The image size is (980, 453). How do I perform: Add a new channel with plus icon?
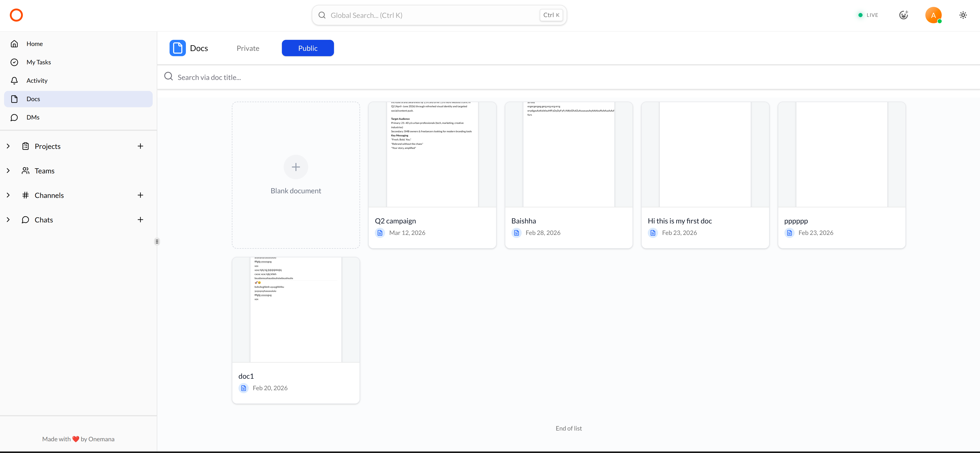tap(140, 195)
